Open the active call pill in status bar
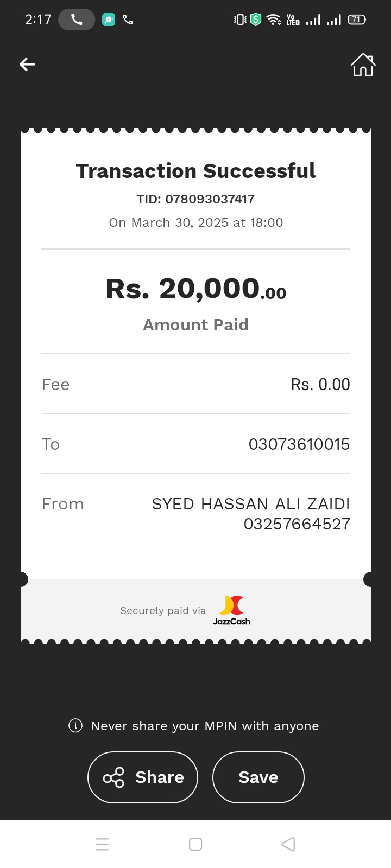 [x=77, y=20]
